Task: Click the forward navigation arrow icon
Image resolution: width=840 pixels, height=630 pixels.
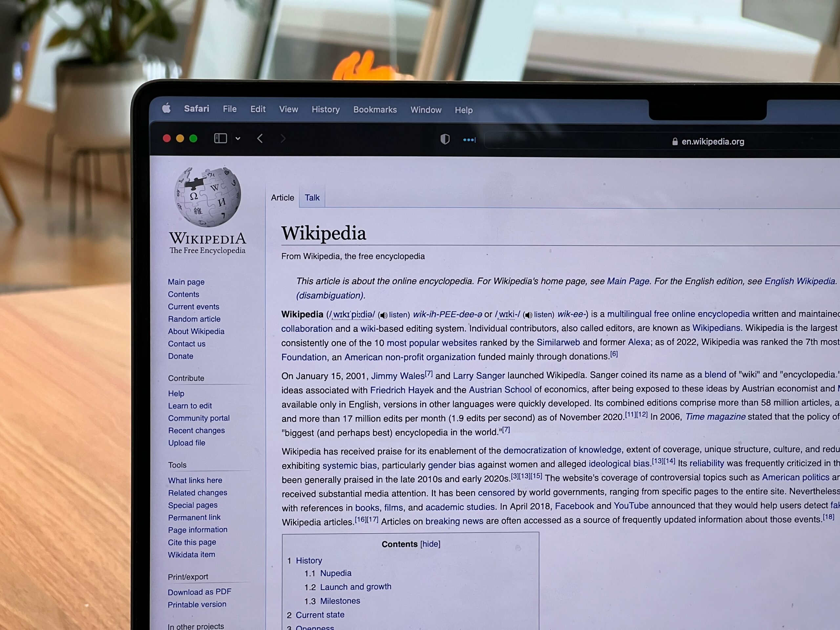Action: pos(283,139)
